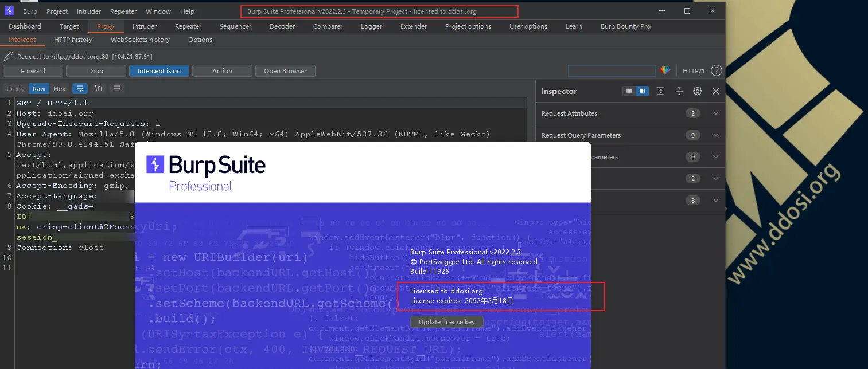Viewport: 868px width, 369px height.
Task: Click the HTTP/1 protocol selector
Action: tap(694, 71)
